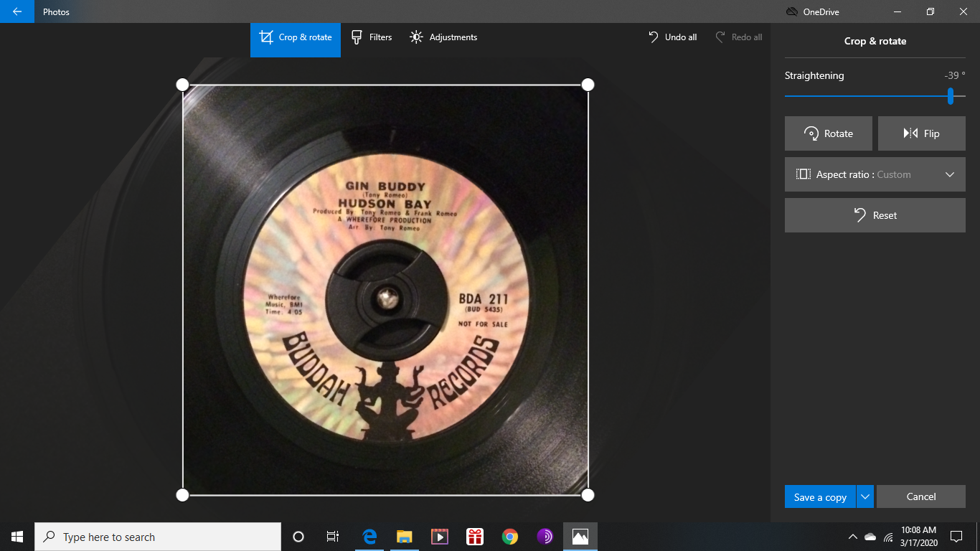
Task: Open the Adjustments tab
Action: [443, 37]
